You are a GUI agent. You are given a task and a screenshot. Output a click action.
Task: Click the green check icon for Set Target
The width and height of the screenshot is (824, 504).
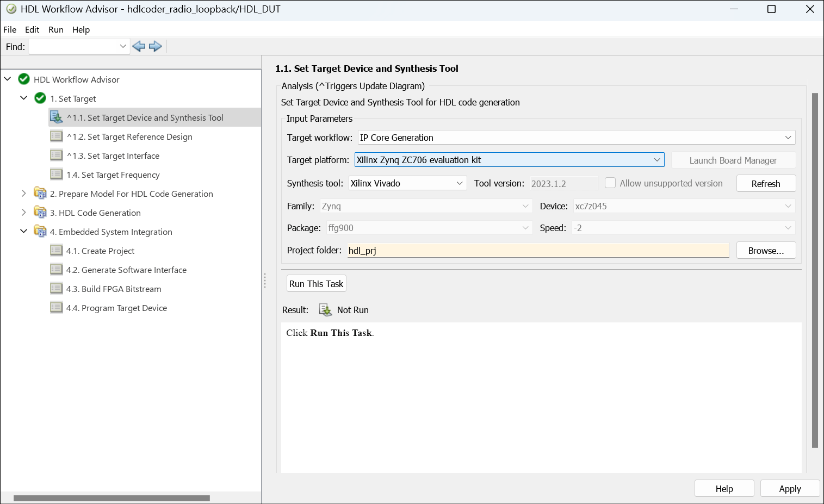tap(40, 98)
